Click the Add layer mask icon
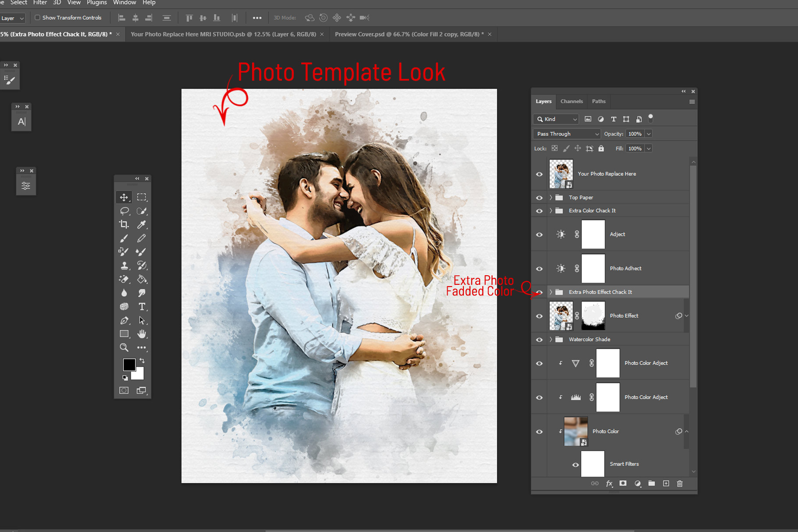The height and width of the screenshot is (532, 798). (x=623, y=483)
